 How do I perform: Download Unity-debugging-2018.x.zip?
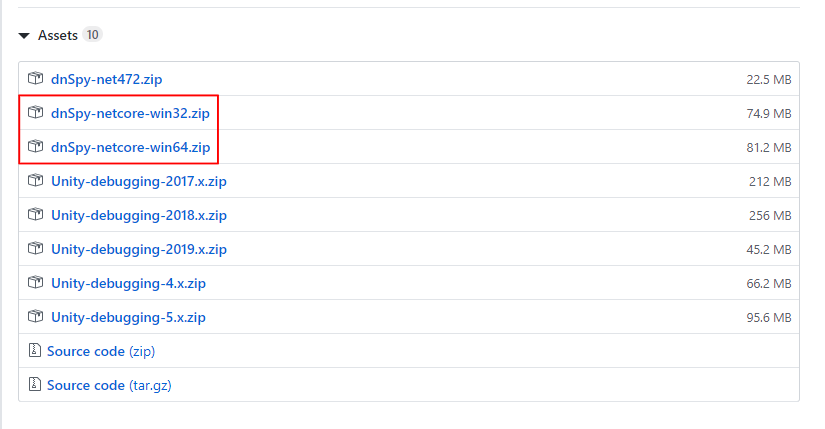[139, 215]
